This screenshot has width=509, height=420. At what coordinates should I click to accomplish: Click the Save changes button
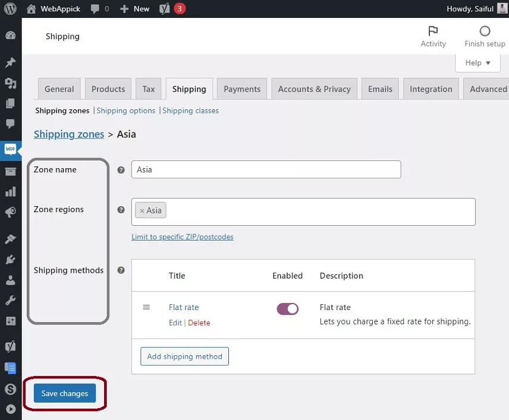65,393
